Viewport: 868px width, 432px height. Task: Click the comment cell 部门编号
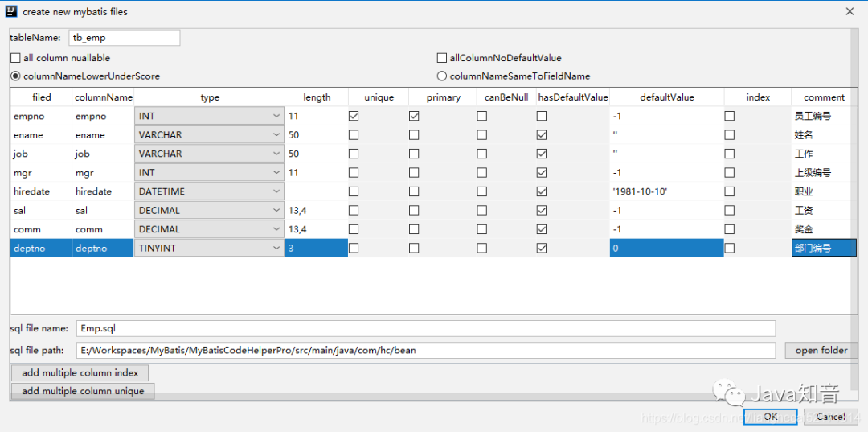(x=825, y=248)
